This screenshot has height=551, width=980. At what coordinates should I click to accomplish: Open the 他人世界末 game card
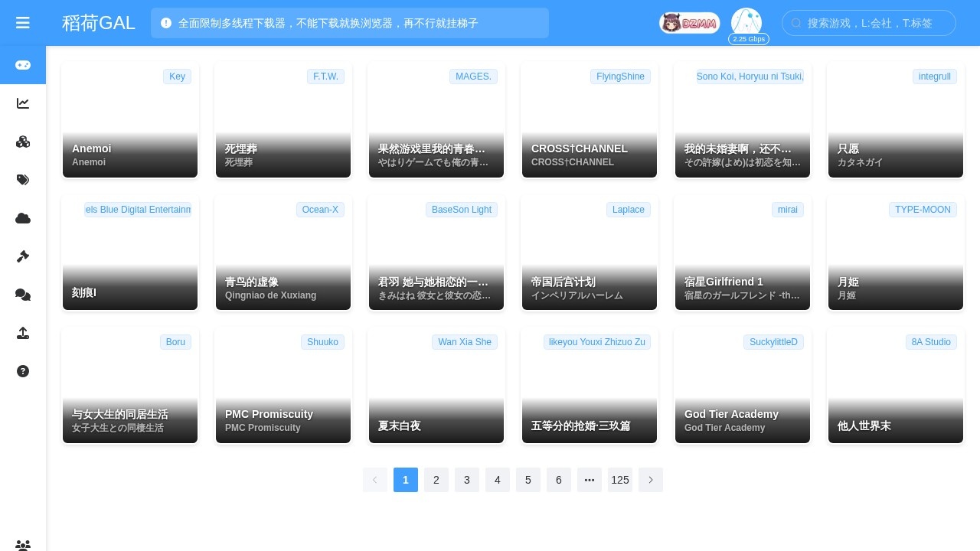pos(896,386)
